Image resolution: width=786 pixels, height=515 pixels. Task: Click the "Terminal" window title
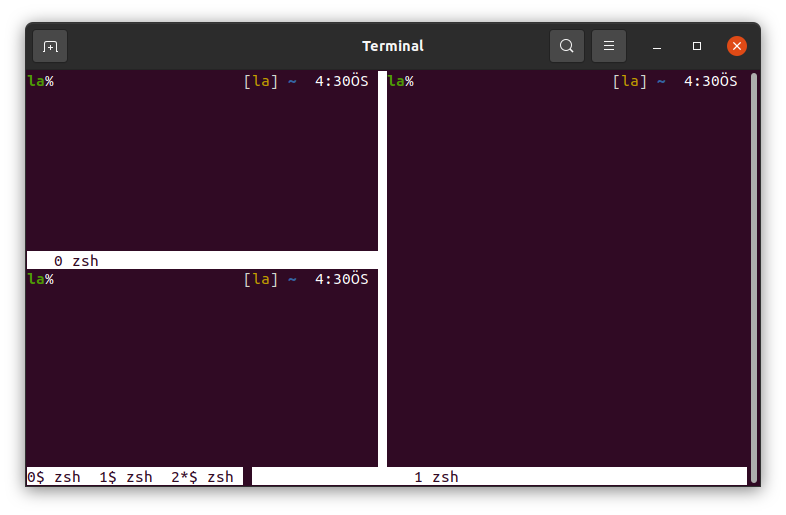point(392,46)
